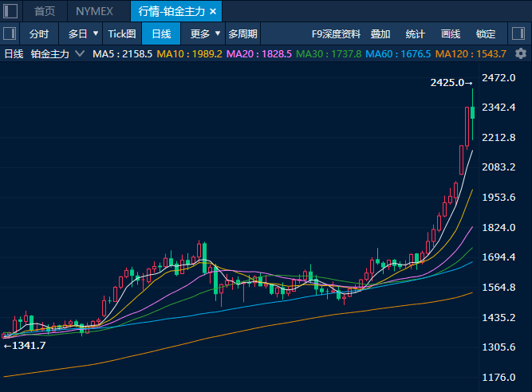This screenshot has height=392, width=532.
Task: Switch to the NYMEX tab
Action: click(x=94, y=12)
